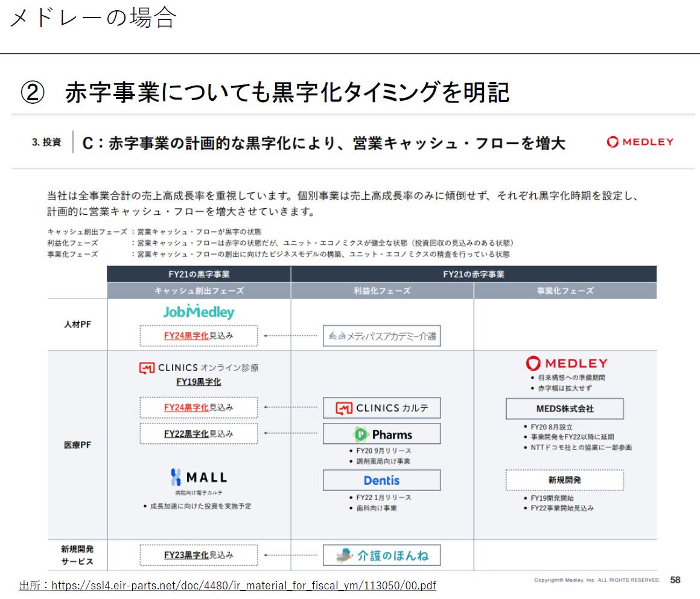Click page number 58
The height and width of the screenshot is (599, 700).
point(675,580)
